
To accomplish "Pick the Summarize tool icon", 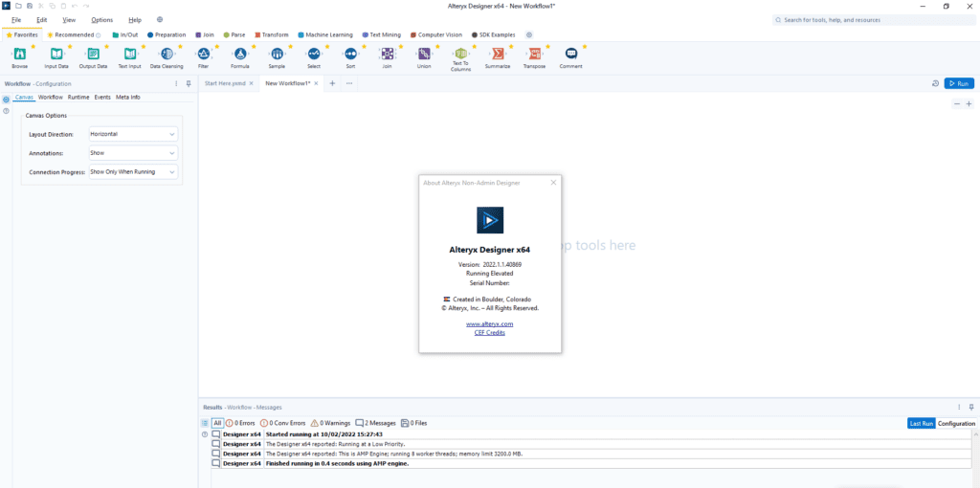I will coord(497,55).
